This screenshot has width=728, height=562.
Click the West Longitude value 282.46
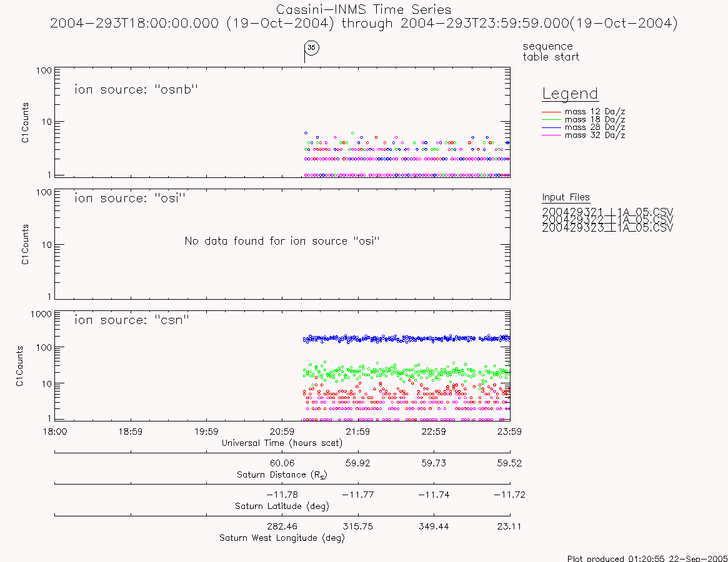coord(282,526)
